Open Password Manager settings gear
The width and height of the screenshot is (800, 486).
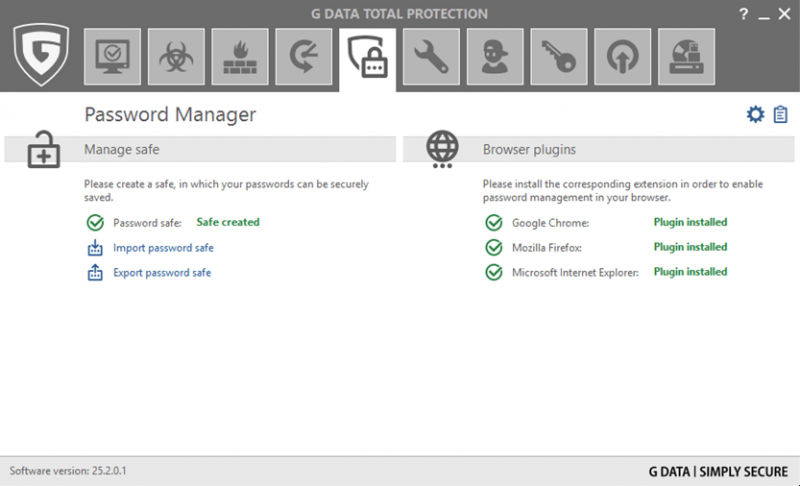click(x=755, y=115)
